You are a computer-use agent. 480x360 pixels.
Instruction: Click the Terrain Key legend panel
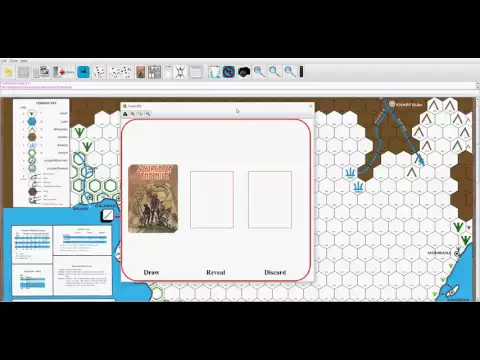[x=41, y=153]
